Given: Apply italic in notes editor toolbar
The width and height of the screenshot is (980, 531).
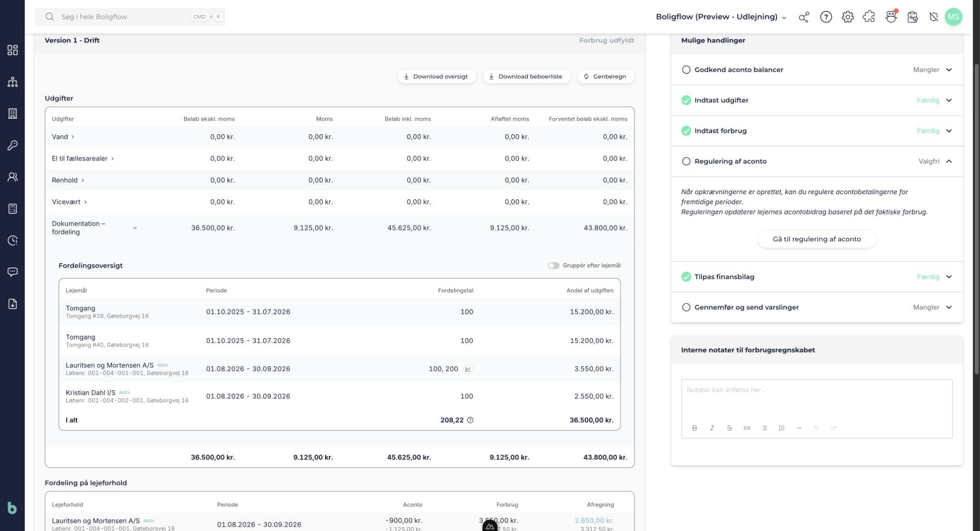Looking at the screenshot, I should click(x=712, y=428).
